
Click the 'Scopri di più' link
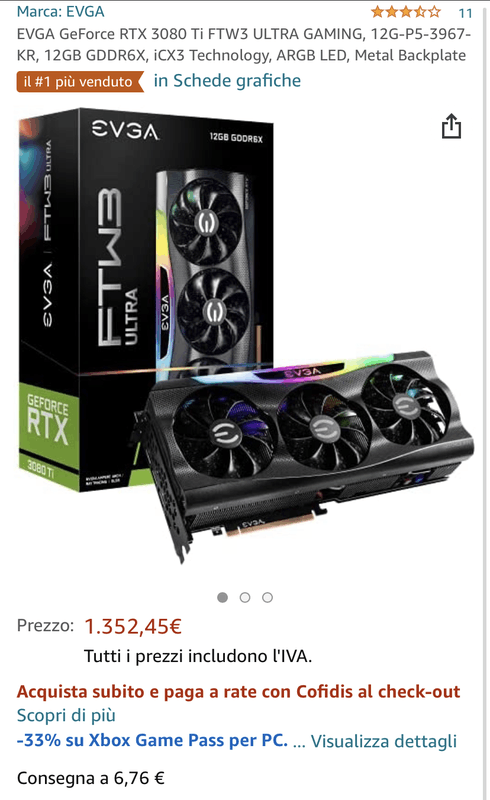[66, 715]
